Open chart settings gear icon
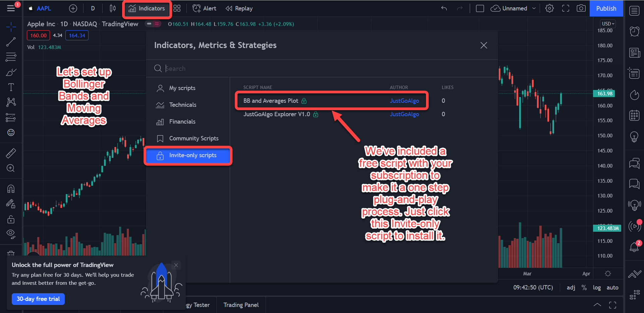The height and width of the screenshot is (313, 644). [549, 9]
